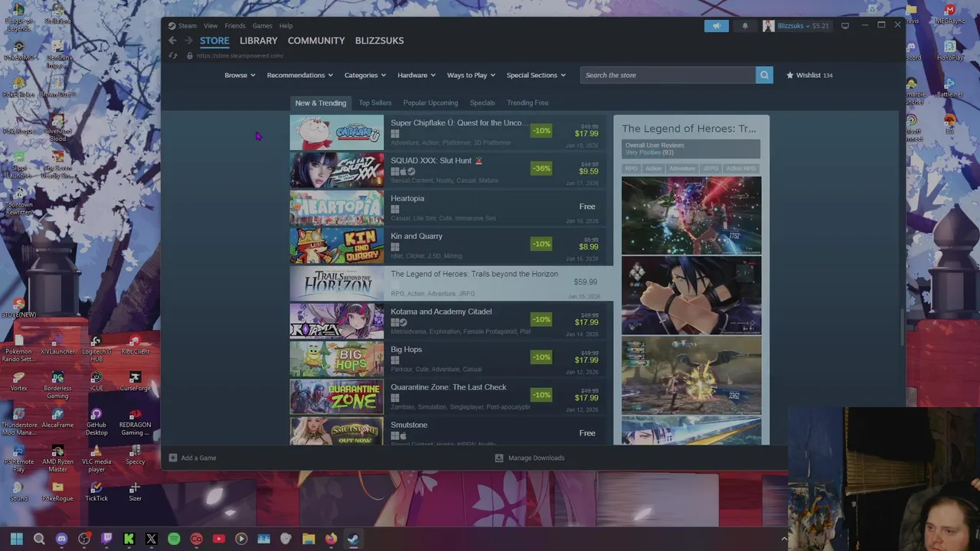980x551 pixels.
Task: Click the Add a Game plus icon
Action: pos(173,458)
